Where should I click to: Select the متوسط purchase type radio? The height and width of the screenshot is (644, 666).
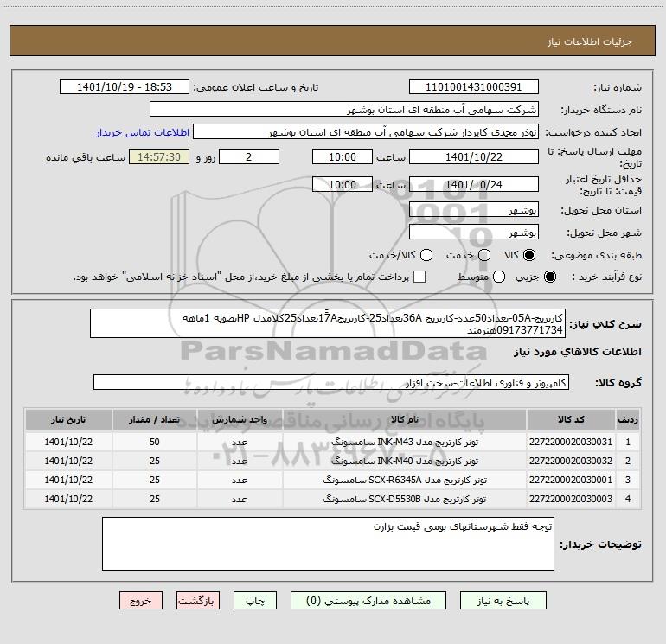(499, 277)
